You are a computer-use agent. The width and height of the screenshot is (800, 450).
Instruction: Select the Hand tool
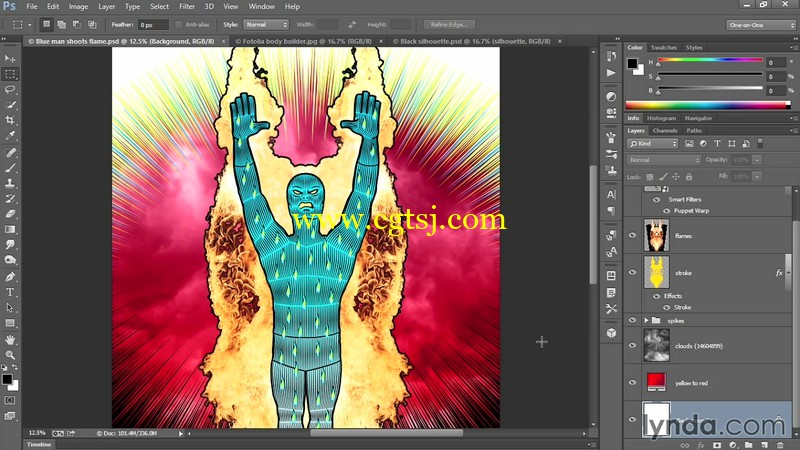pyautogui.click(x=10, y=339)
